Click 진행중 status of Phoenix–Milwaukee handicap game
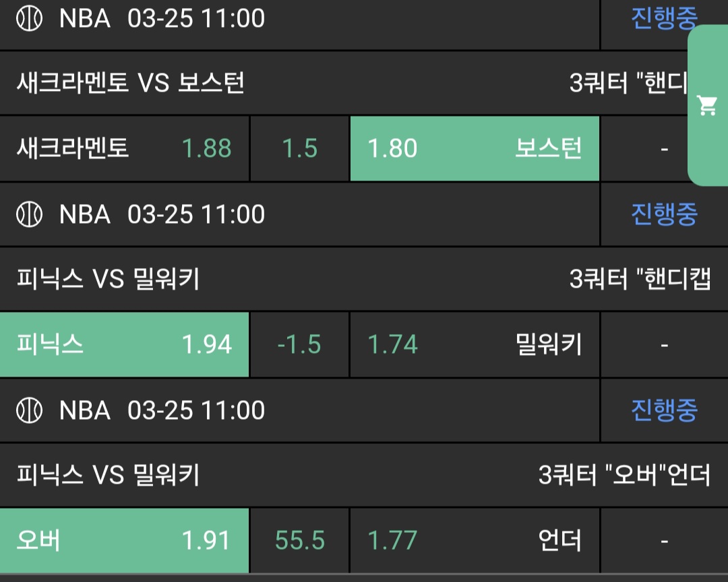Viewport: 728px width, 582px height. pyautogui.click(x=663, y=215)
